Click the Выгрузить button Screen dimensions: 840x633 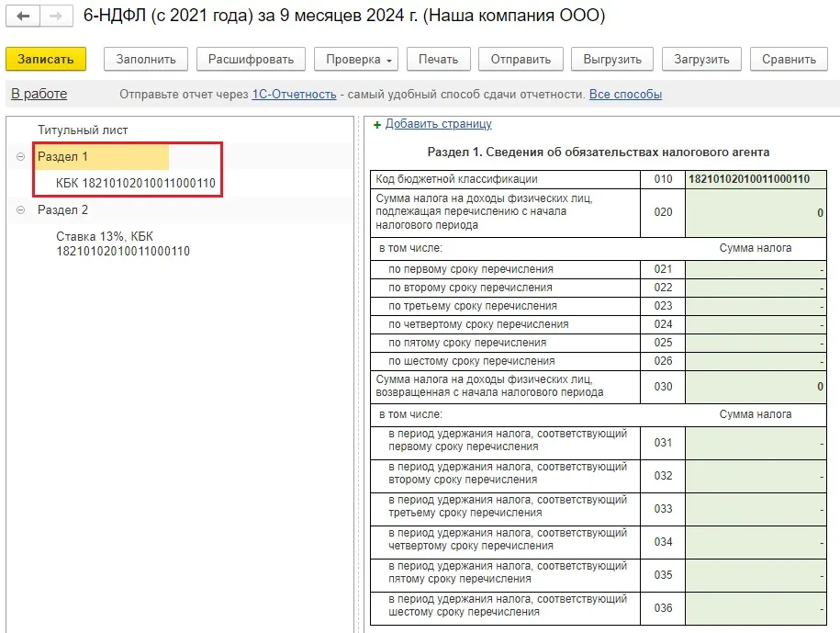[x=611, y=59]
